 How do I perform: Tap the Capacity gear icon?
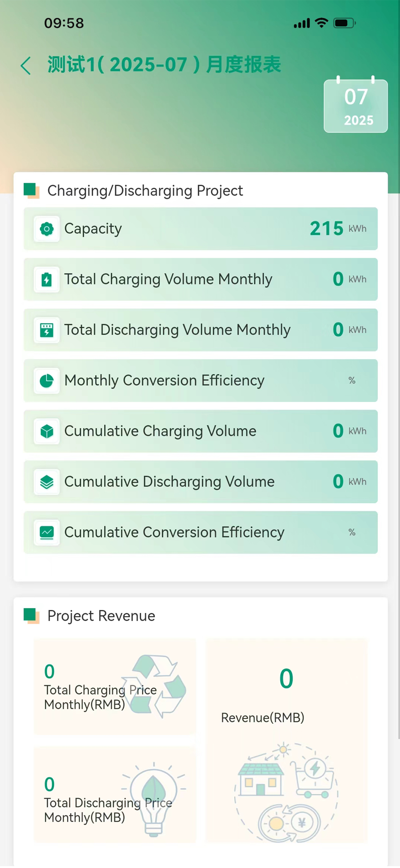(47, 229)
